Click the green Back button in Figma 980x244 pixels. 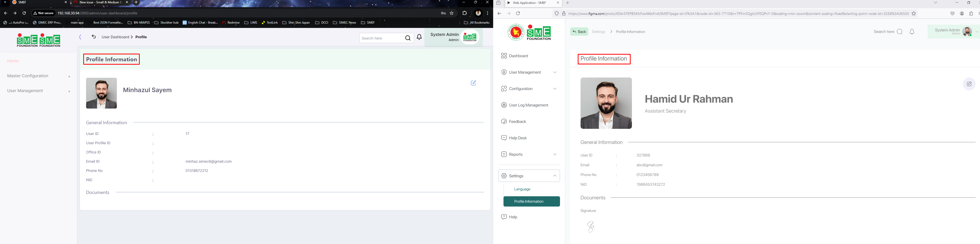(x=579, y=32)
